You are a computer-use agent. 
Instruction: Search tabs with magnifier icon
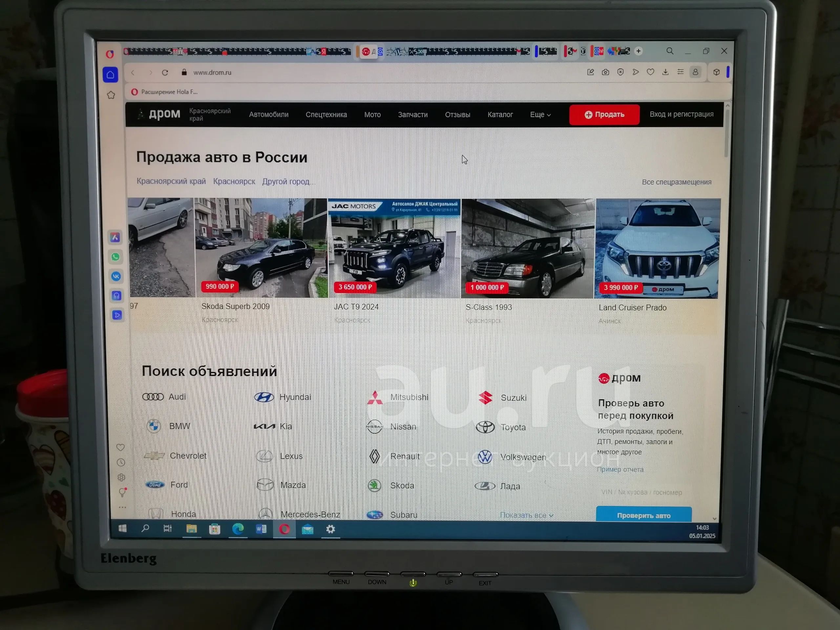point(670,51)
